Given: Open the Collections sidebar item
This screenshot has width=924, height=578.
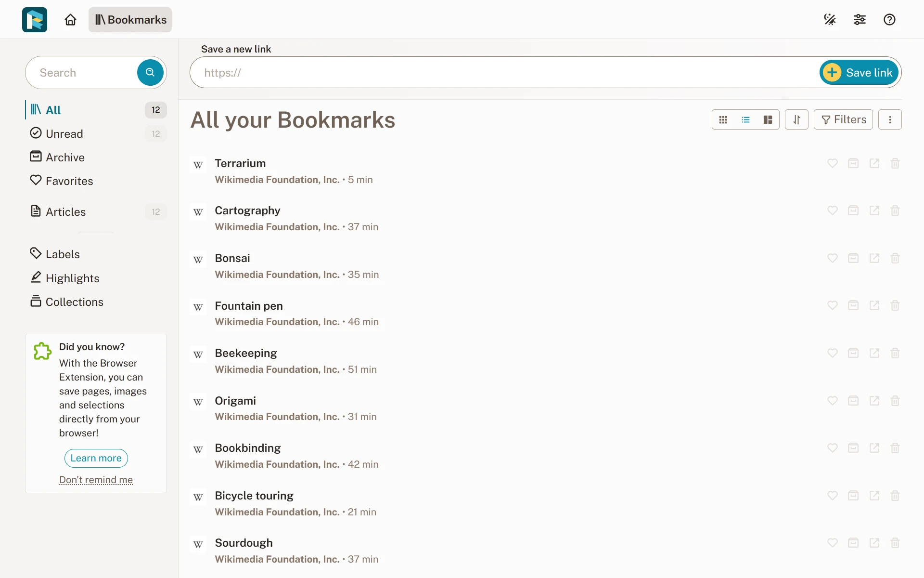Looking at the screenshot, I should (x=96, y=302).
